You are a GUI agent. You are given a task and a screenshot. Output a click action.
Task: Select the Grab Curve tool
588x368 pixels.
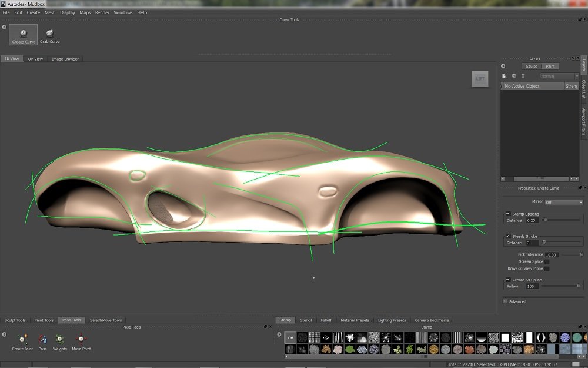[51, 34]
